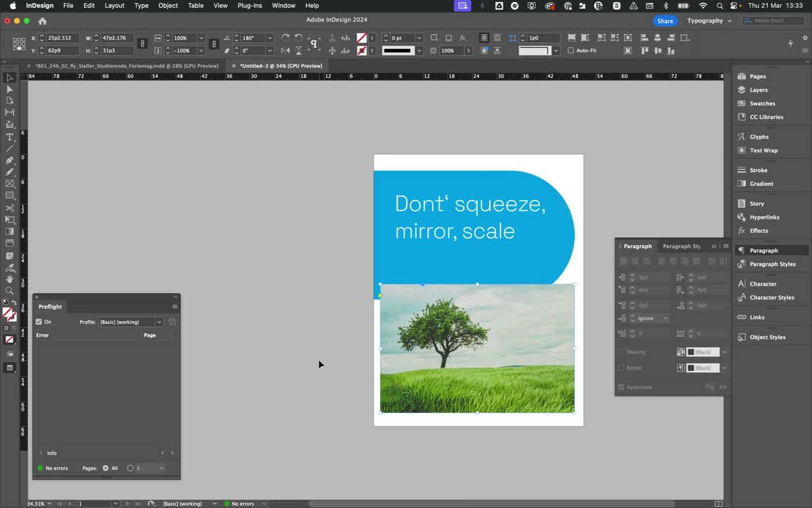The width and height of the screenshot is (812, 508).
Task: Open the Text Wrap panel
Action: tap(763, 150)
